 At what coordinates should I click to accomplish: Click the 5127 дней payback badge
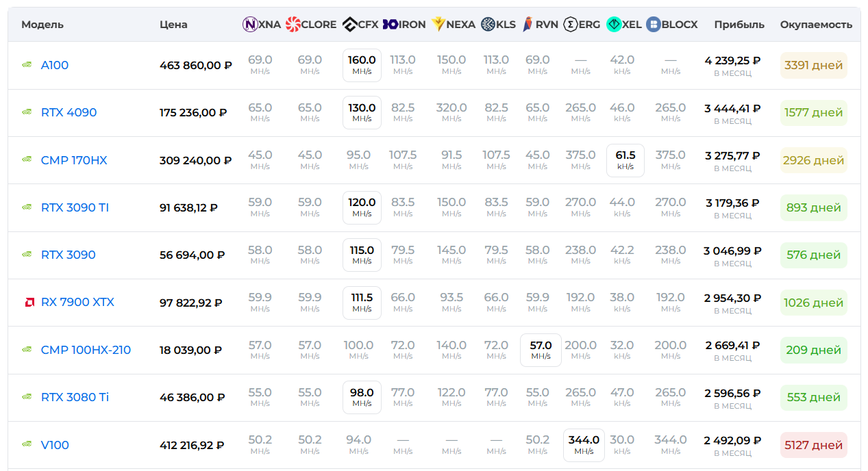[813, 445]
